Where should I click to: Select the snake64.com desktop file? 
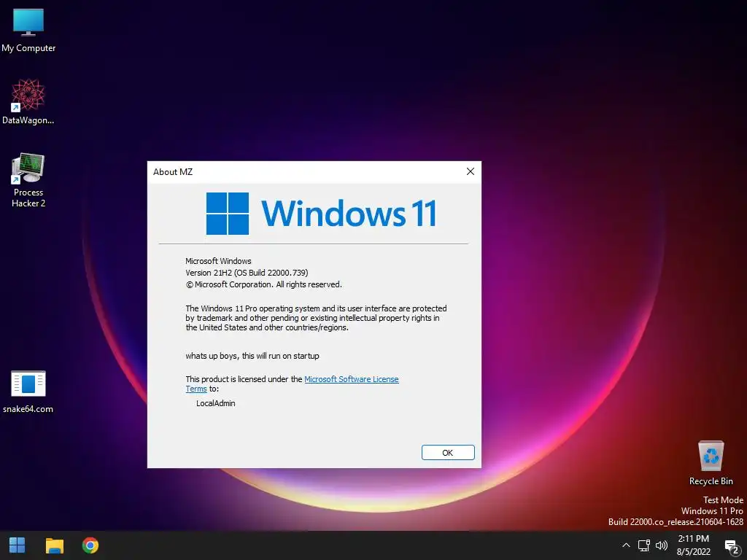pyautogui.click(x=28, y=392)
